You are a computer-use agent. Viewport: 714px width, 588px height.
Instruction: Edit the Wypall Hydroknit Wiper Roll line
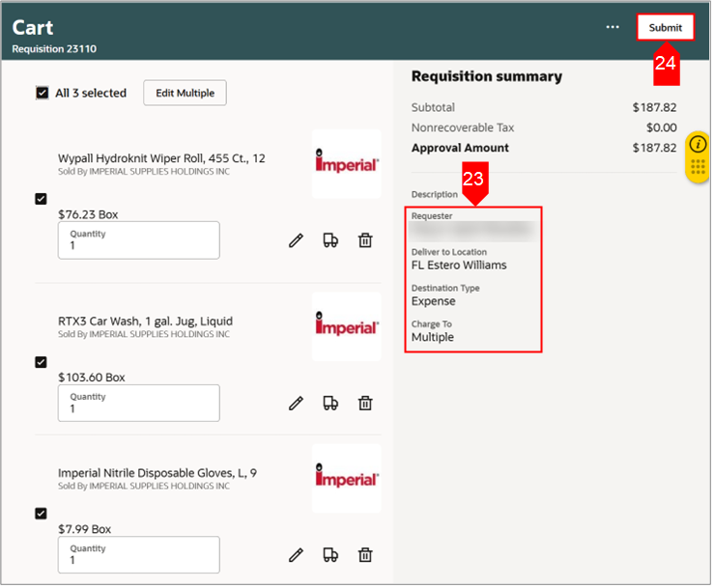(297, 240)
